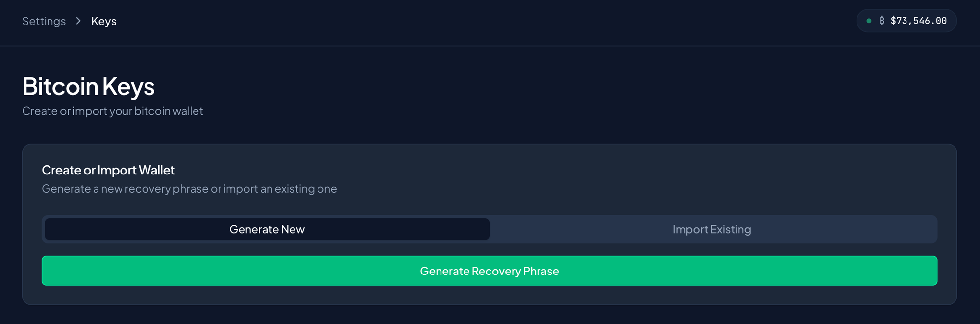This screenshot has height=324, width=980.
Task: Click the word 'Wallet' in the card title
Action: [x=157, y=170]
